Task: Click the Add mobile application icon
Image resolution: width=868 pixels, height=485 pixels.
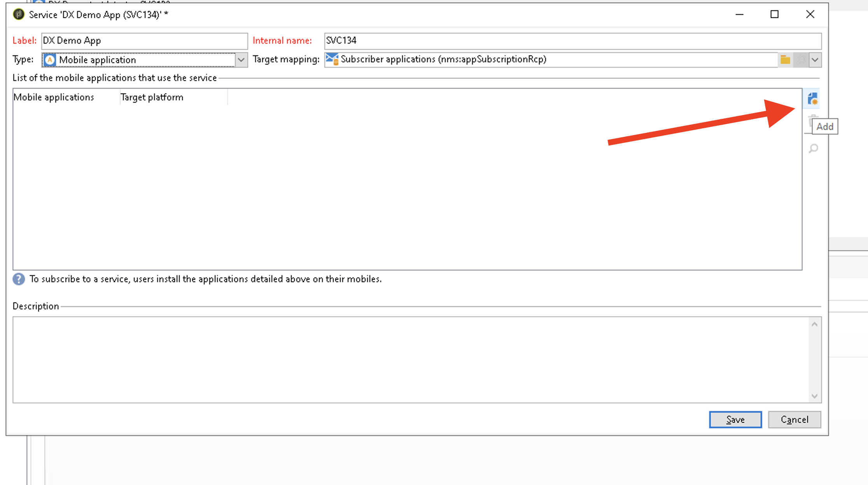Action: click(812, 99)
